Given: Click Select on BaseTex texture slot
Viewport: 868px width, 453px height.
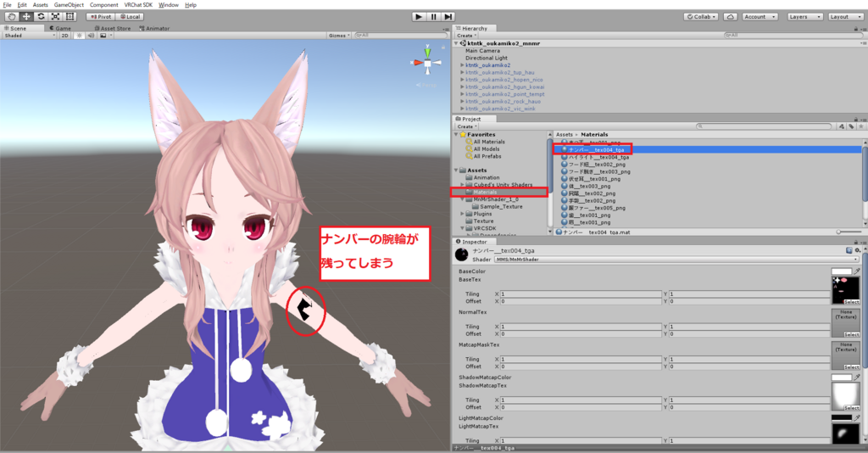Looking at the screenshot, I should pyautogui.click(x=851, y=302).
